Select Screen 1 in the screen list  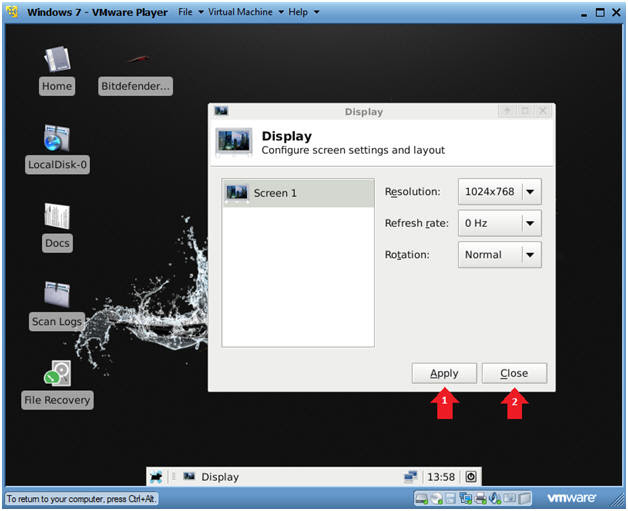[x=298, y=193]
